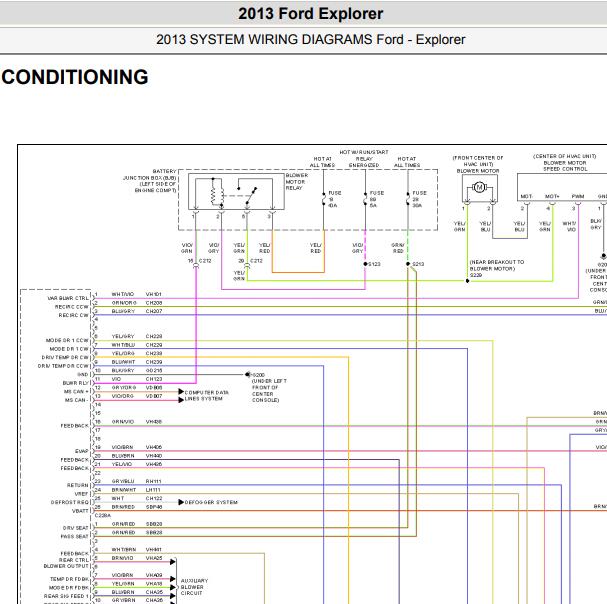The height and width of the screenshot is (604, 607).
Task: Click the S229 splice label
Action: click(476, 275)
